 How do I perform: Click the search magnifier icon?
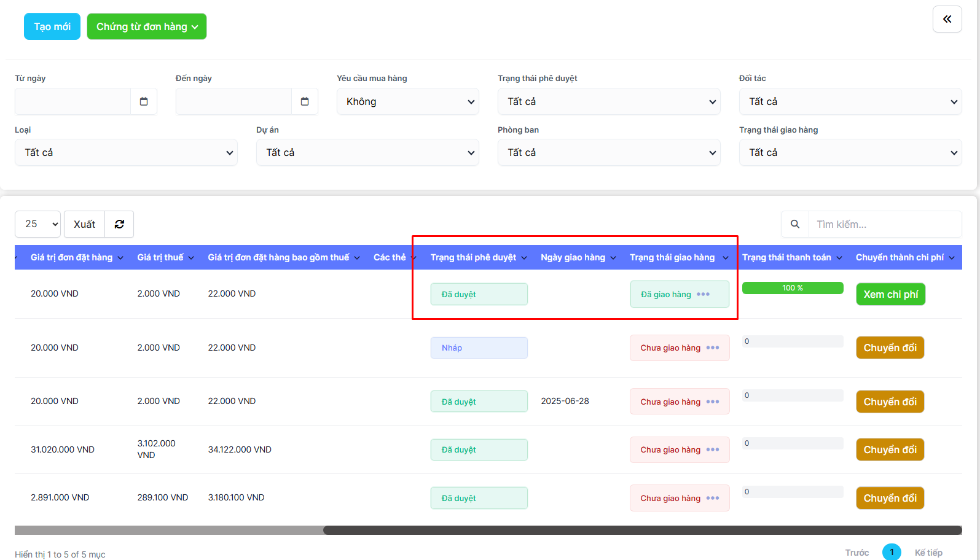pos(795,224)
